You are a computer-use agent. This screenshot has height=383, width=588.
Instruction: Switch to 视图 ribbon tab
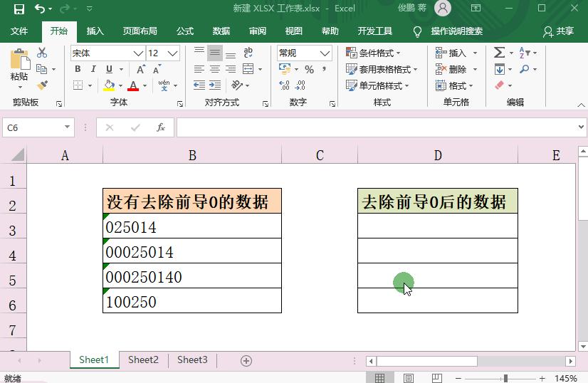293,31
